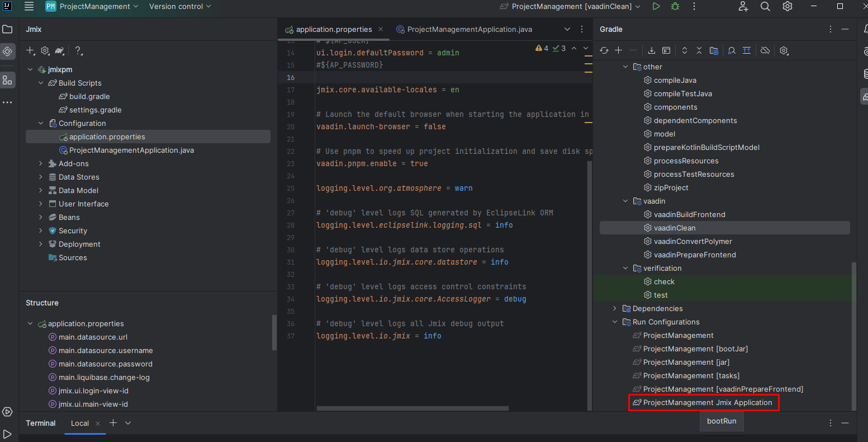Switch to ProjectManagementApplication.java tab
The image size is (868, 442).
(x=464, y=29)
